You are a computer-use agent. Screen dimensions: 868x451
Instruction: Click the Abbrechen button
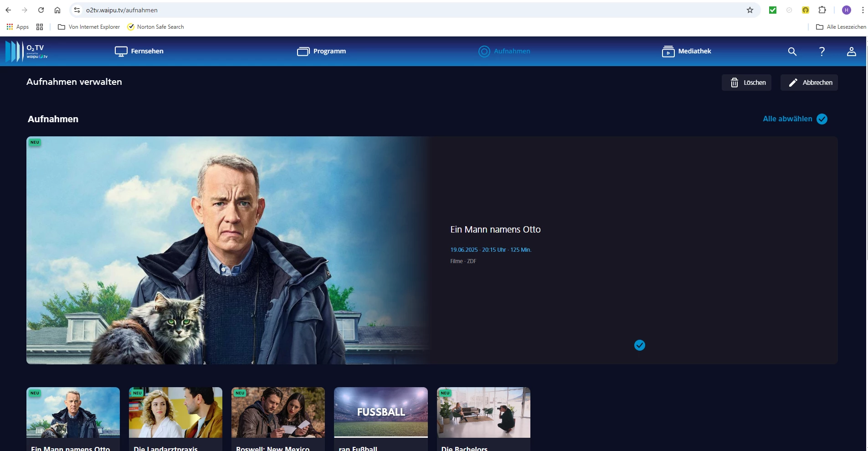809,83
